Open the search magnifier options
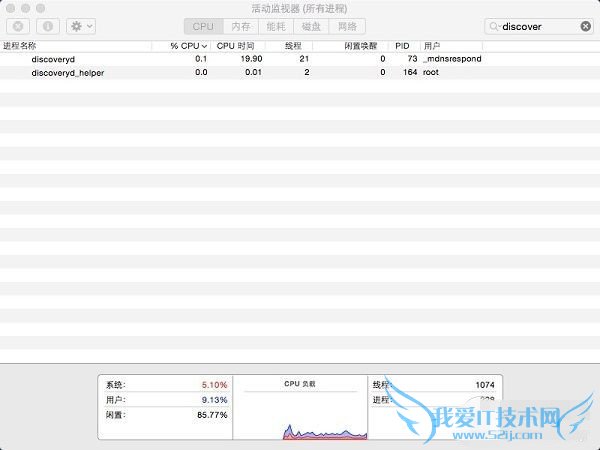The height and width of the screenshot is (450, 600). tap(495, 26)
